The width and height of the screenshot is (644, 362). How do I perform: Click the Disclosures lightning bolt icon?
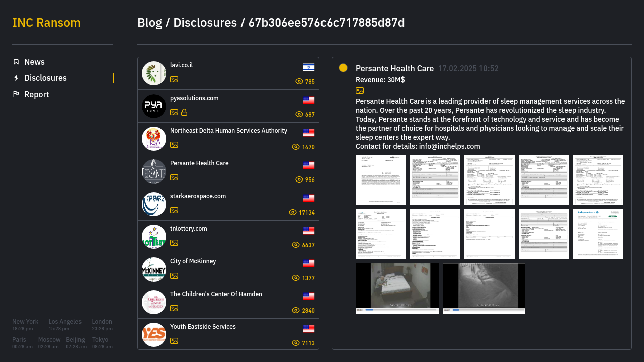(16, 78)
